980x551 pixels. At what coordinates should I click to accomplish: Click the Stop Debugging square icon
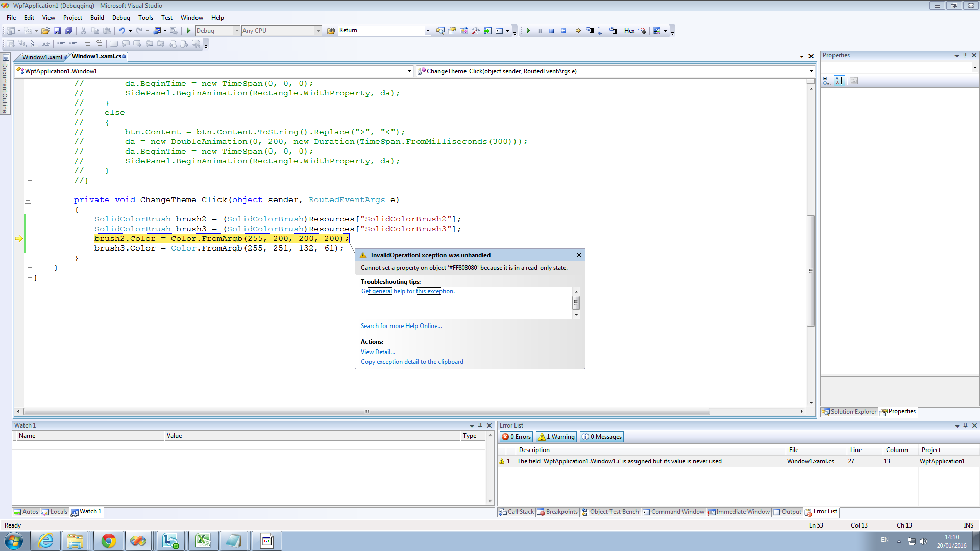click(x=551, y=31)
